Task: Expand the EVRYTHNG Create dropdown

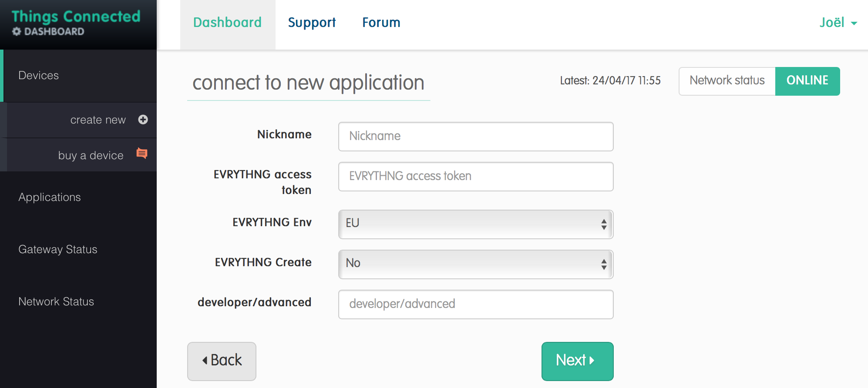Action: click(x=476, y=264)
